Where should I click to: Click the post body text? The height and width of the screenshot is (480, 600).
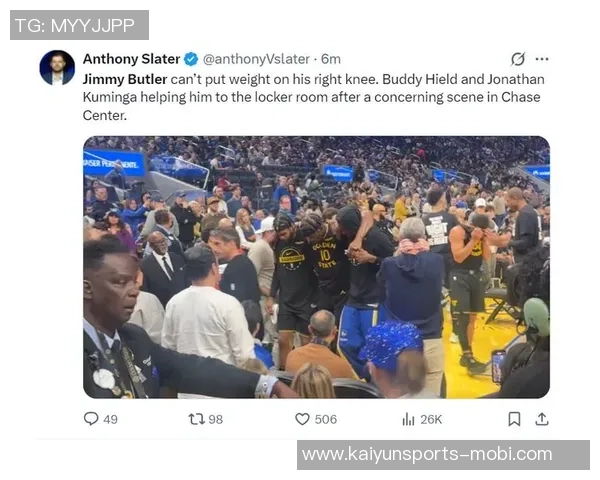point(313,97)
